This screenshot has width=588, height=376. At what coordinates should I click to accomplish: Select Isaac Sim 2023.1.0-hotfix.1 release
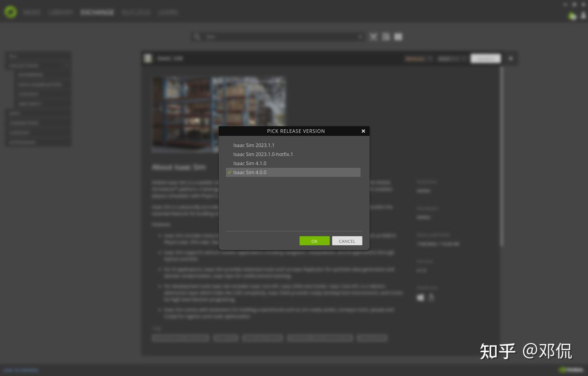(x=293, y=154)
